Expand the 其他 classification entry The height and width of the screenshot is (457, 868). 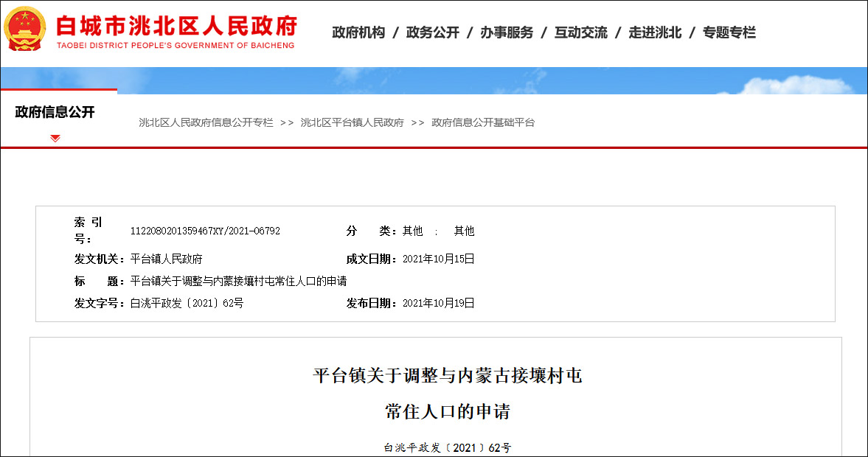410,230
